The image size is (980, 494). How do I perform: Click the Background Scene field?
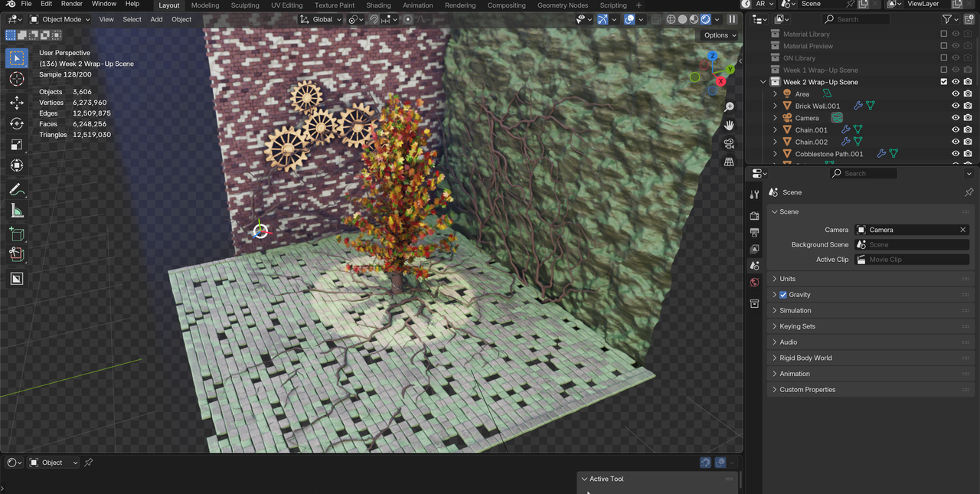(x=911, y=244)
